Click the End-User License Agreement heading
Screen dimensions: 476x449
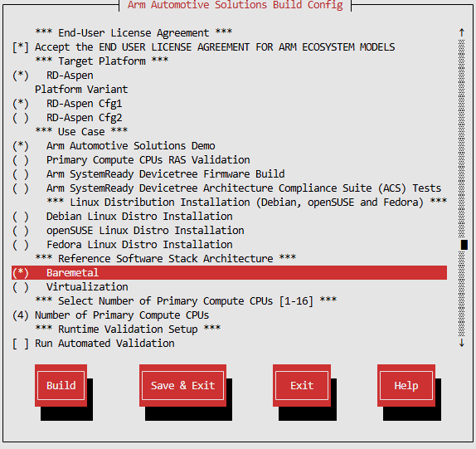point(134,33)
